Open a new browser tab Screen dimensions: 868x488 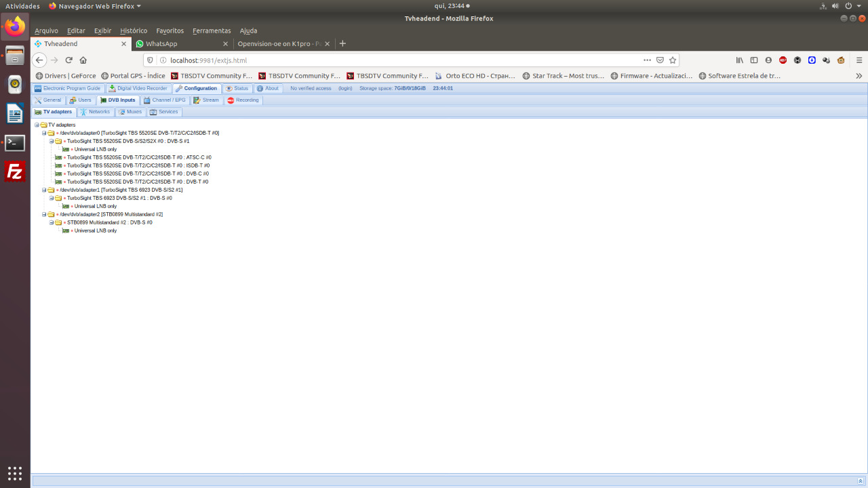point(342,44)
